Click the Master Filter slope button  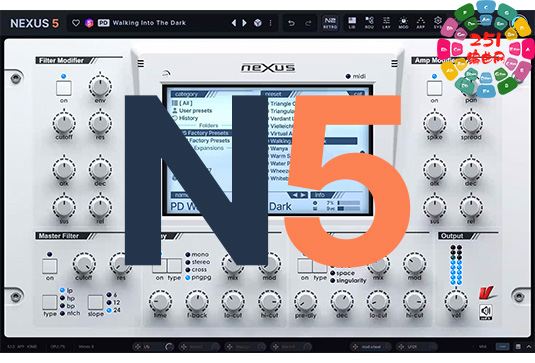coord(95,302)
